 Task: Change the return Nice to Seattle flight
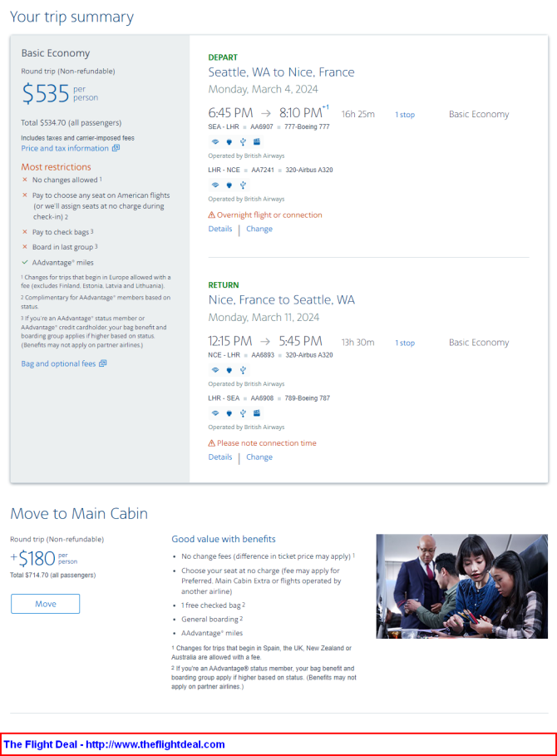(259, 457)
